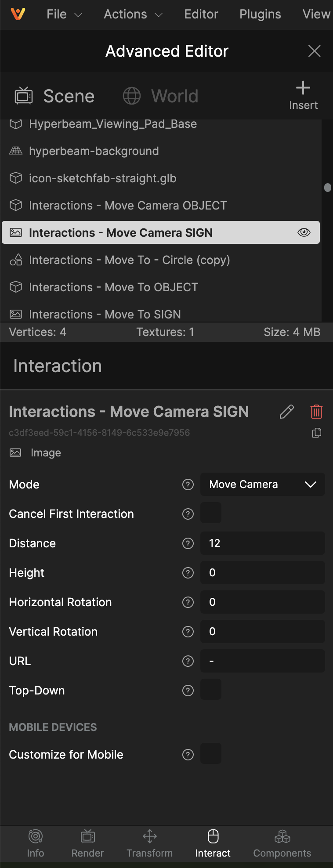Enable Cancel First Interaction checkbox
This screenshot has width=333, height=868.
click(x=211, y=513)
